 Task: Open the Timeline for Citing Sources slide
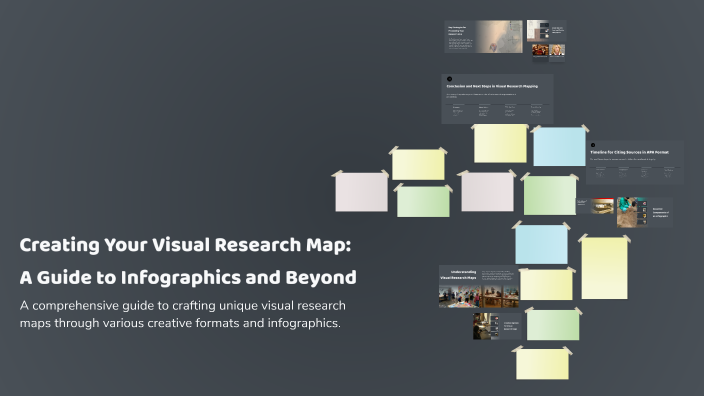coord(635,162)
